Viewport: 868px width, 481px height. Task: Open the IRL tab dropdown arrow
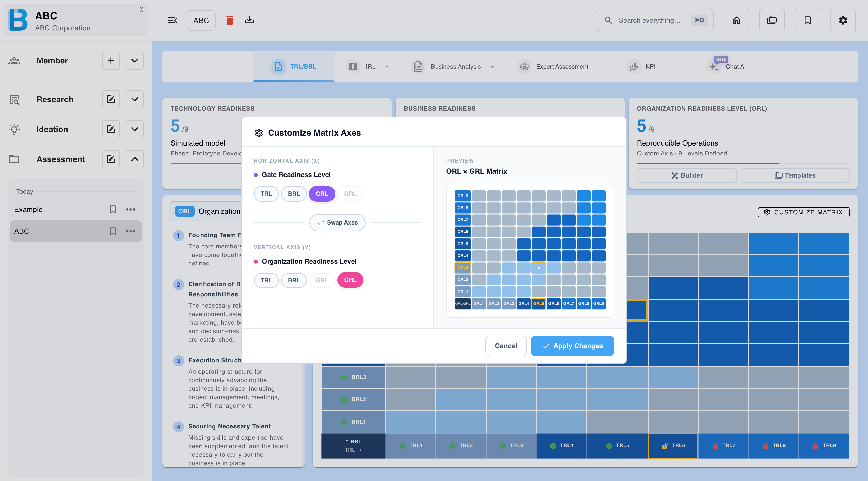pos(387,67)
